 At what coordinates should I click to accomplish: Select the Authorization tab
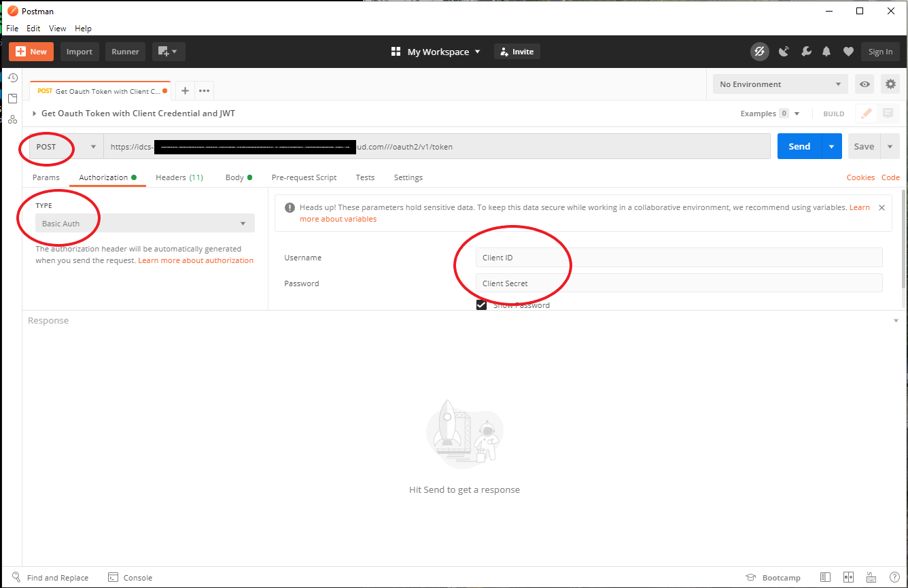pyautogui.click(x=107, y=177)
